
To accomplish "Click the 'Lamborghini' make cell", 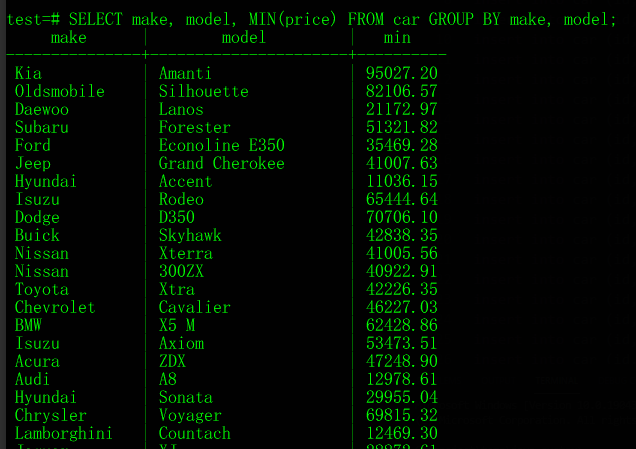I will point(64,433).
